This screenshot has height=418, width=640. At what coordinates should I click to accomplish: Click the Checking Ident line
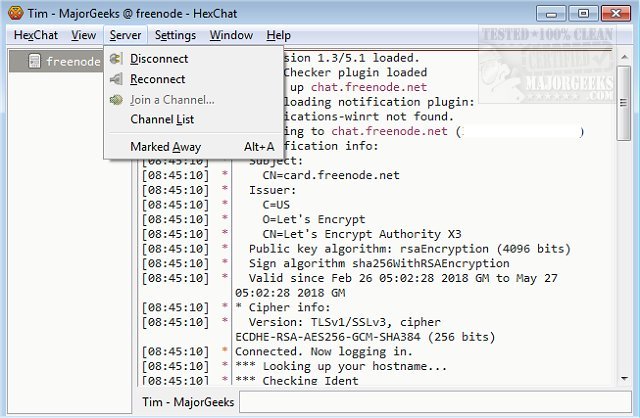tap(297, 380)
